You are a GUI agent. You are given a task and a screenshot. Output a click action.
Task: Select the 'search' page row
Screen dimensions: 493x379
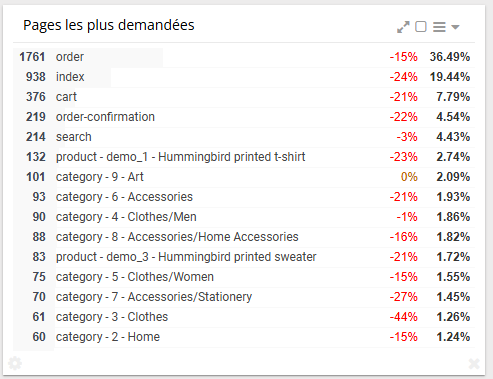point(244,137)
